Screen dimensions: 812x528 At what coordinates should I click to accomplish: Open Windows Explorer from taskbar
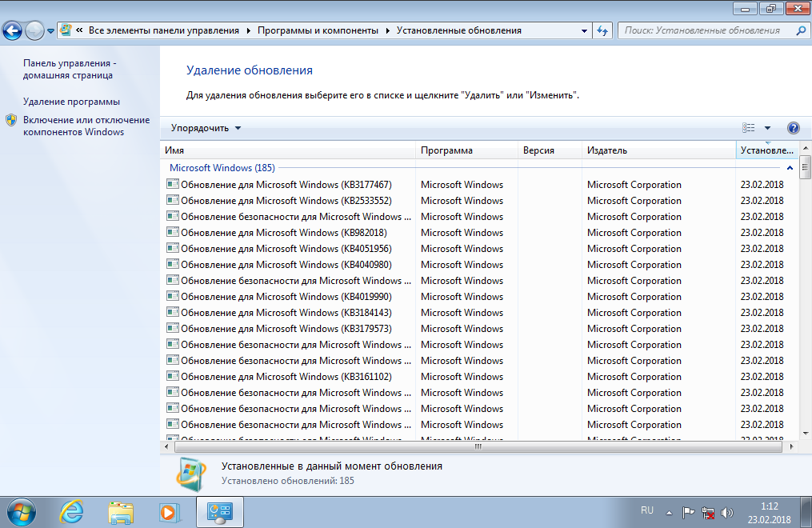click(x=121, y=513)
